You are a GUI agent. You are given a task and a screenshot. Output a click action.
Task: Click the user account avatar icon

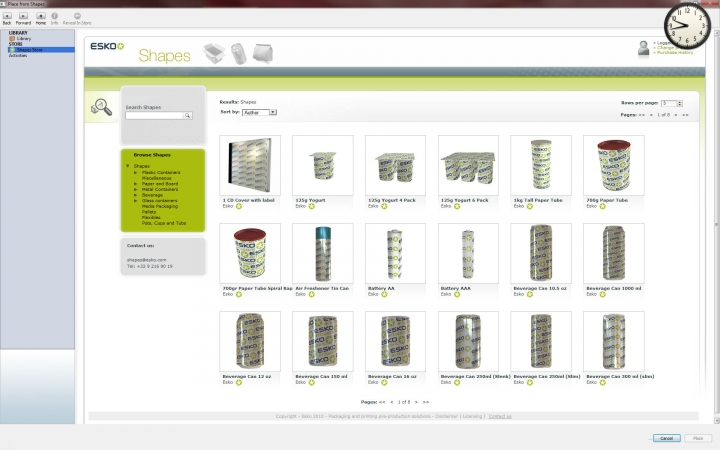(x=643, y=48)
